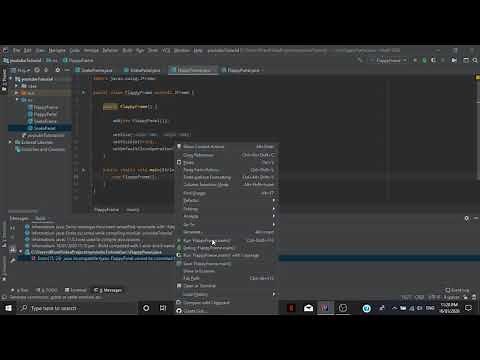
Task: Expand the out folder node
Action: pyautogui.click(x=16, y=93)
